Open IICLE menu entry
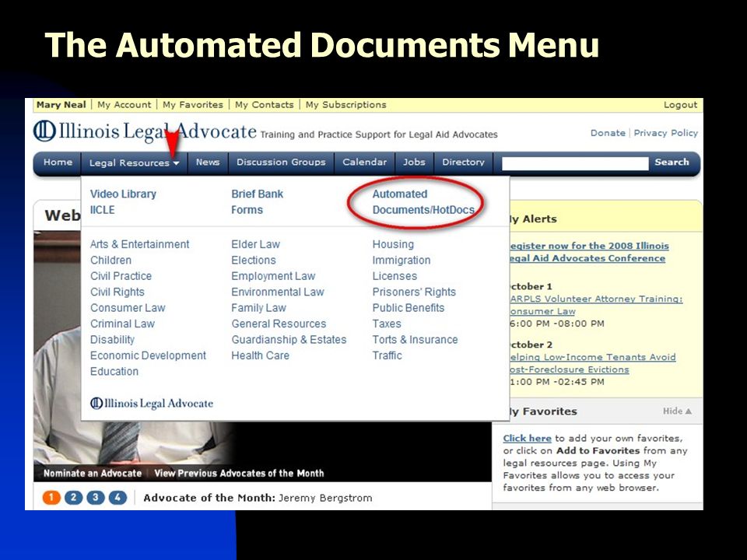This screenshot has width=747, height=560. (x=103, y=210)
